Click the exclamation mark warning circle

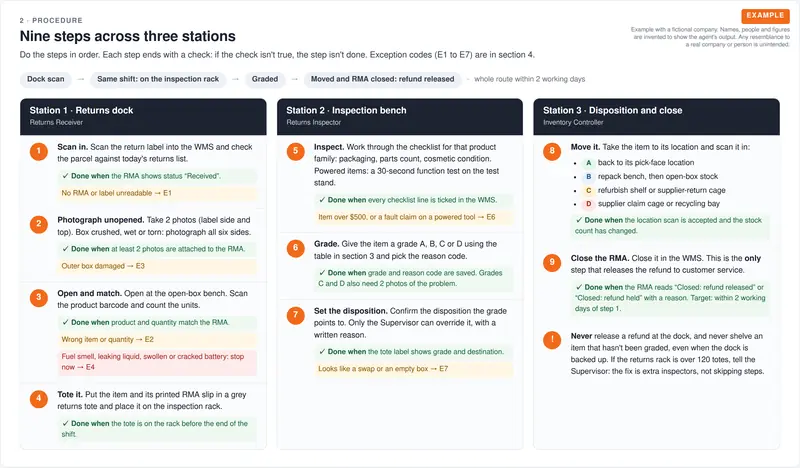[x=552, y=340]
